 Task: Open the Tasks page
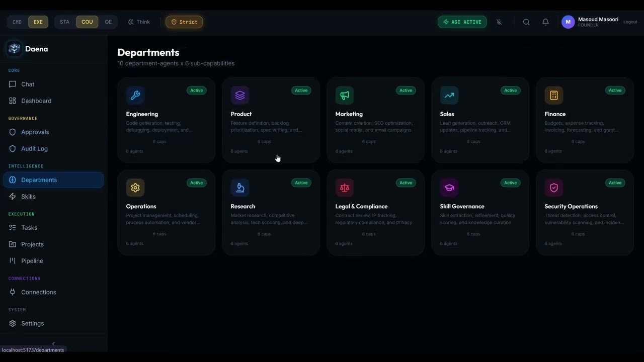53,228
